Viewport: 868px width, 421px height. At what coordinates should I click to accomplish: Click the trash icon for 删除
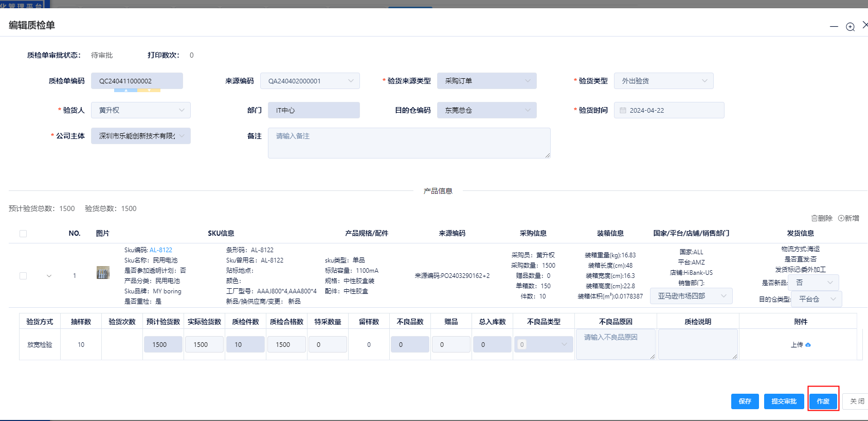[x=814, y=218]
